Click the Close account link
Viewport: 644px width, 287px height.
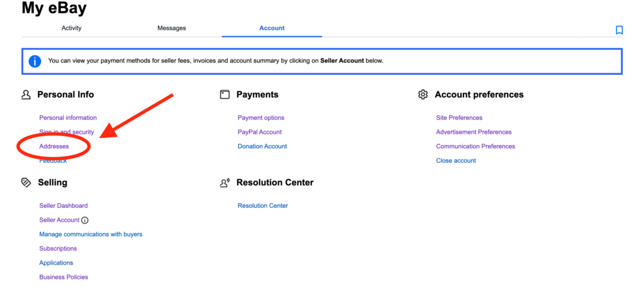pyautogui.click(x=456, y=161)
